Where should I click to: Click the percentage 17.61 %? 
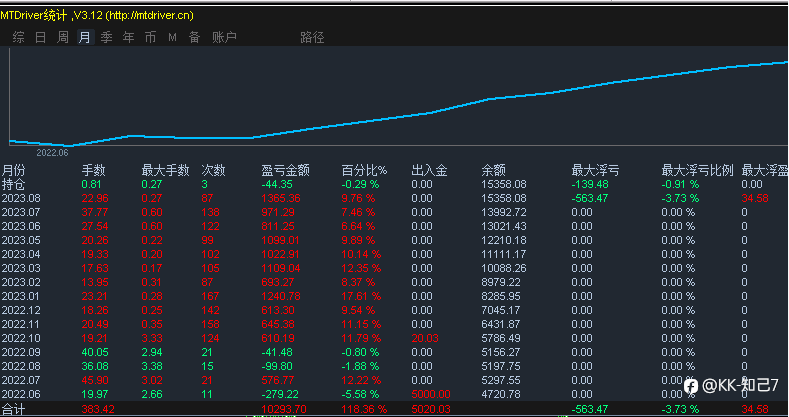pos(361,296)
